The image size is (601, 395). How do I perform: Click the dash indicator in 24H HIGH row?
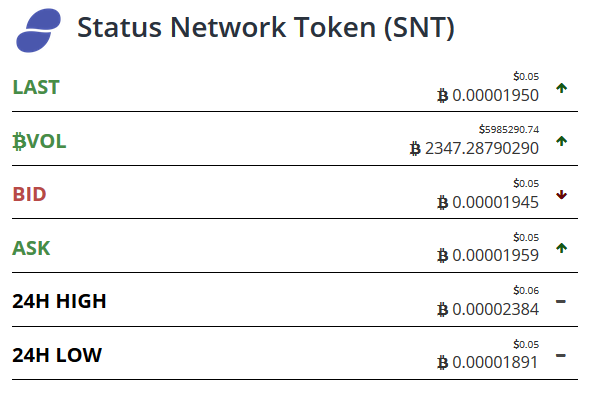pyautogui.click(x=561, y=302)
